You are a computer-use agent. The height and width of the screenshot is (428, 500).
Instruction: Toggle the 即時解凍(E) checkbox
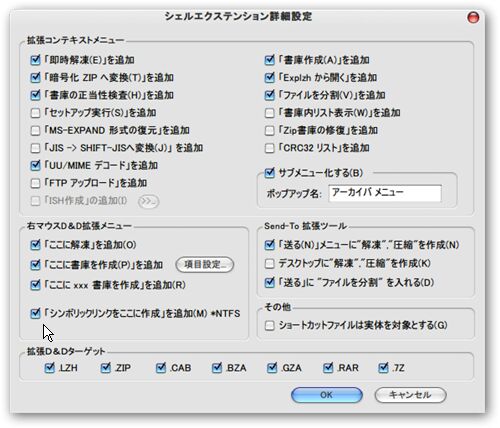[x=35, y=60]
